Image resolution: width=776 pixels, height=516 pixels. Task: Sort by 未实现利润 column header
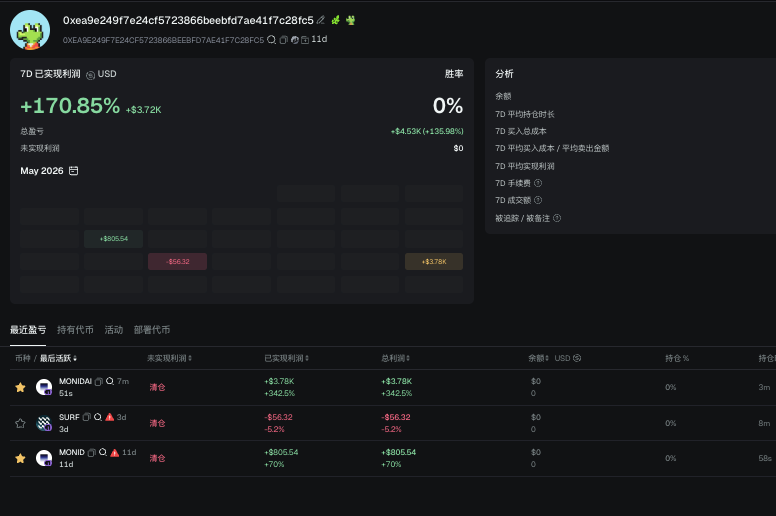coord(169,358)
